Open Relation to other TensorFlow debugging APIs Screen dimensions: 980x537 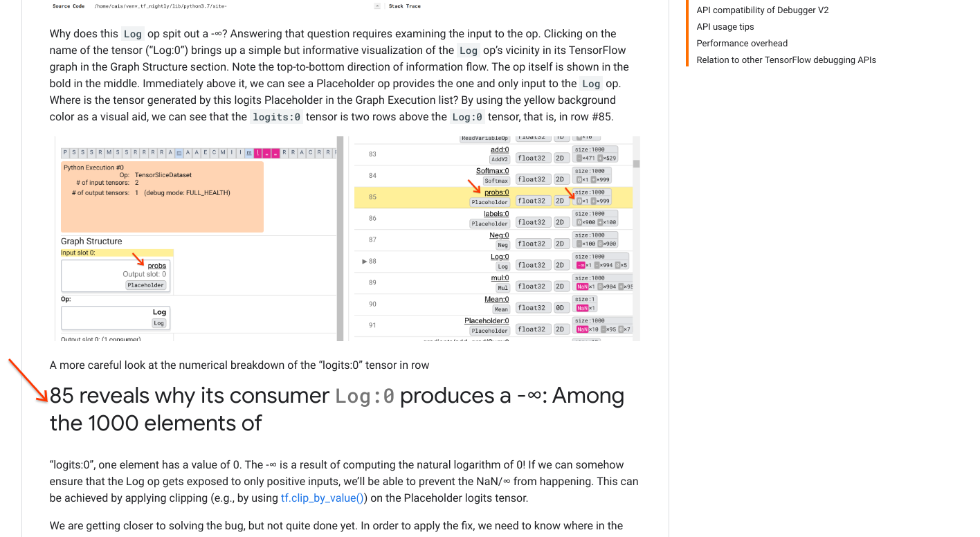[786, 60]
